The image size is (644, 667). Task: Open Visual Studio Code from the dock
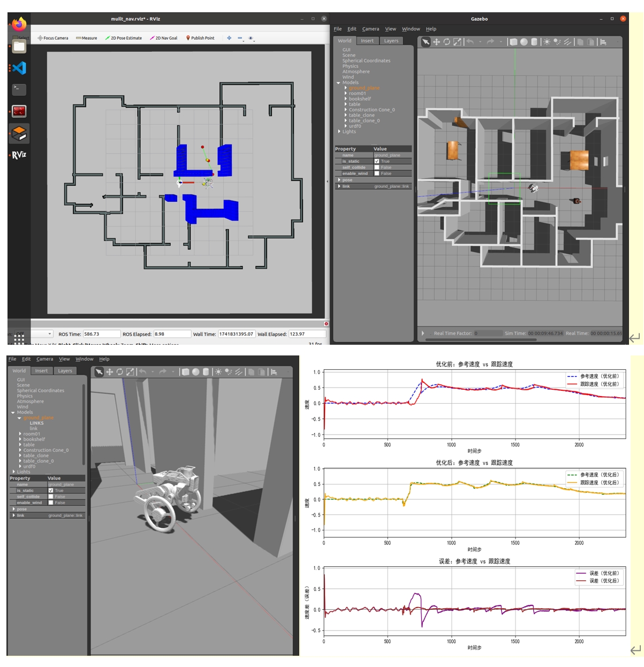(19, 68)
